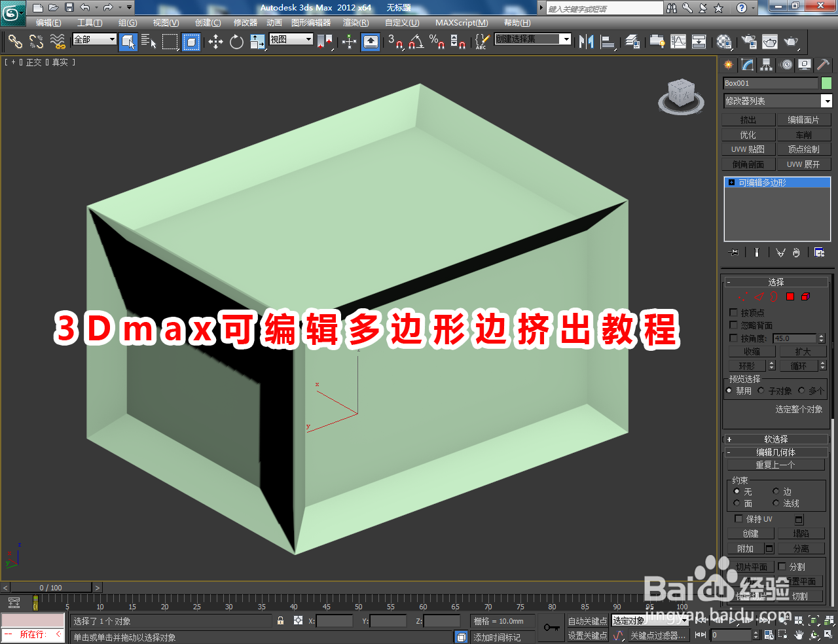Enable the 按顶点 checkbox
The height and width of the screenshot is (644, 838).
click(x=734, y=312)
